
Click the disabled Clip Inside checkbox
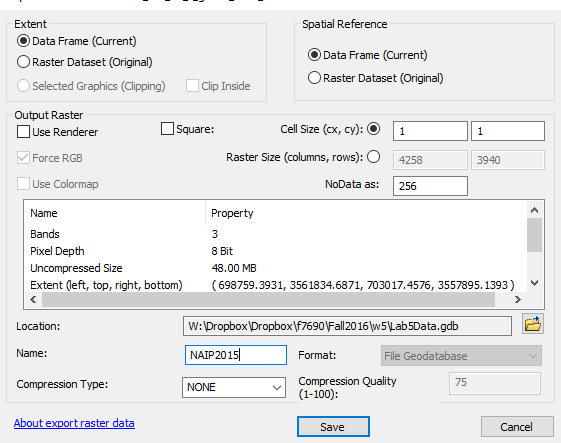coord(192,86)
